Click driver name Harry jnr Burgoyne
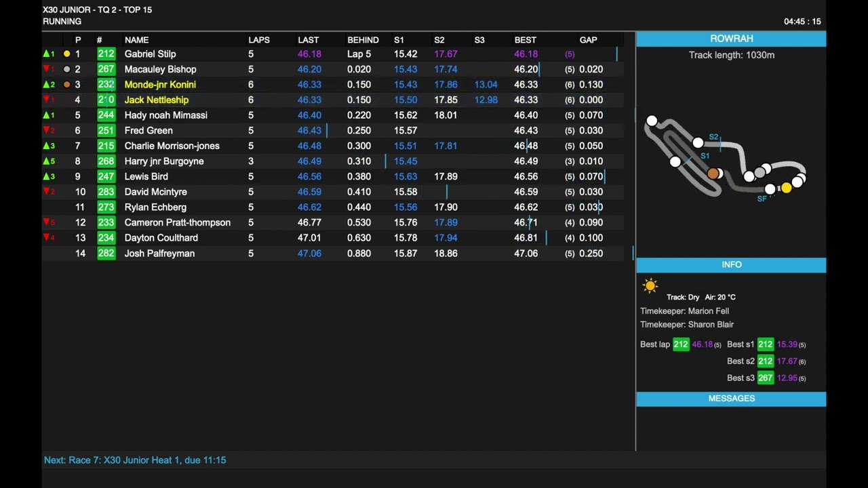 point(164,161)
